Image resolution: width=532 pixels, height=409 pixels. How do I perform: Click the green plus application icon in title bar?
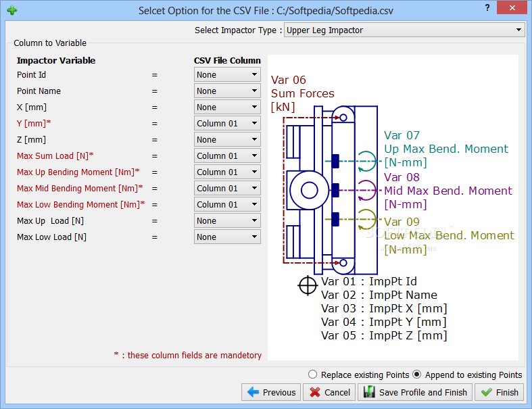coord(12,10)
